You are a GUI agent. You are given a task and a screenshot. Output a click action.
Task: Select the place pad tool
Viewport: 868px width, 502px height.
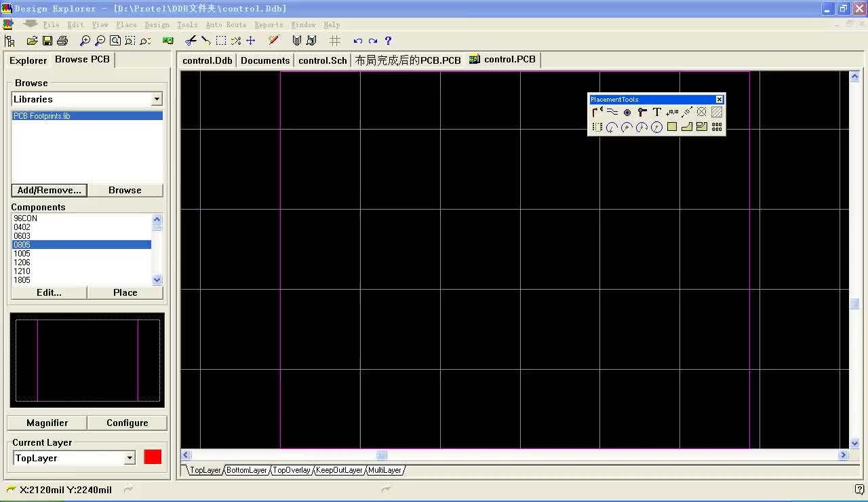tap(627, 112)
